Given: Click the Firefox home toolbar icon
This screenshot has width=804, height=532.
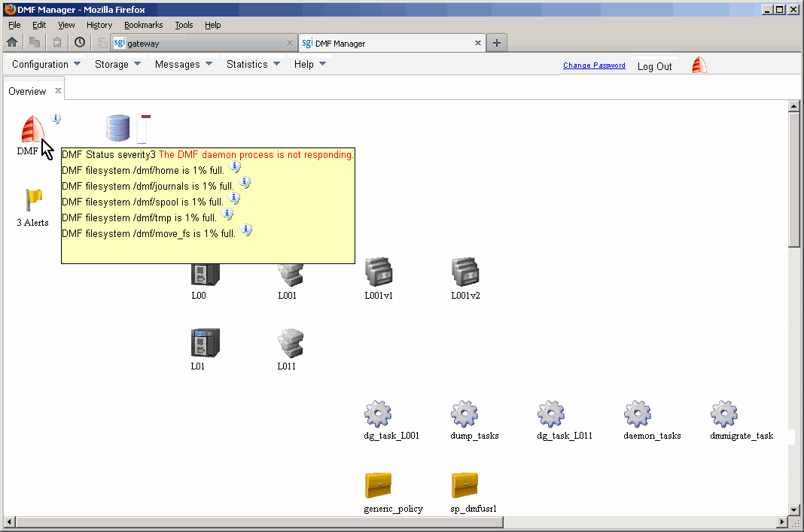Looking at the screenshot, I should coord(12,43).
